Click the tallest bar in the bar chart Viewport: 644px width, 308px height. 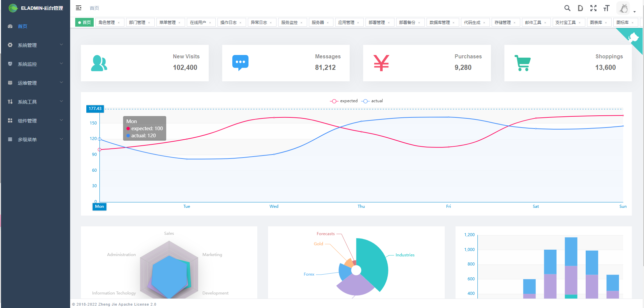[571, 268]
